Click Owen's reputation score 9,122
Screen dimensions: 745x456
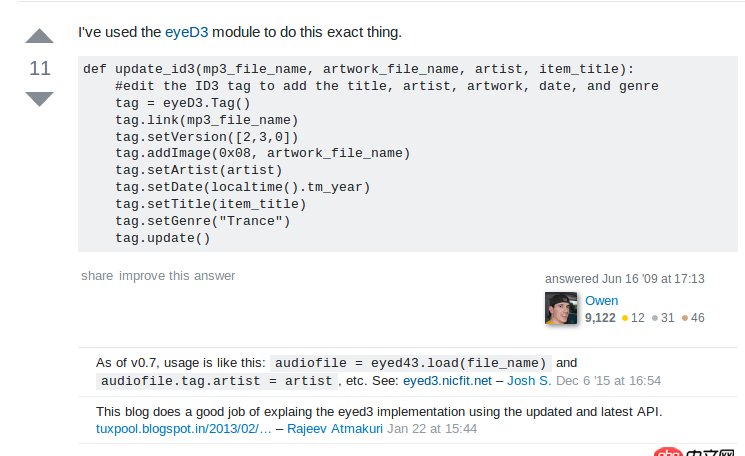point(600,318)
